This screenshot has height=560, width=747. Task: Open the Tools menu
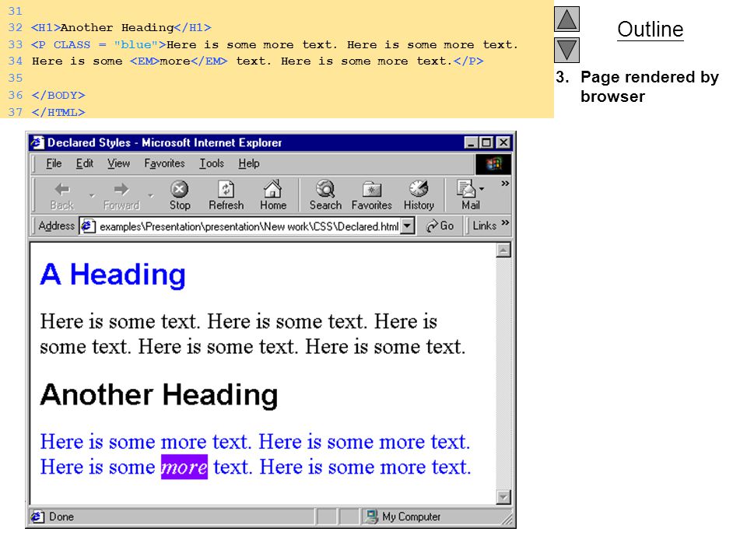(212, 163)
